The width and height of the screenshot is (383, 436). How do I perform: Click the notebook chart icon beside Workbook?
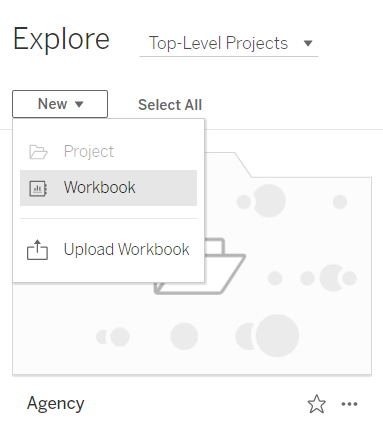38,188
